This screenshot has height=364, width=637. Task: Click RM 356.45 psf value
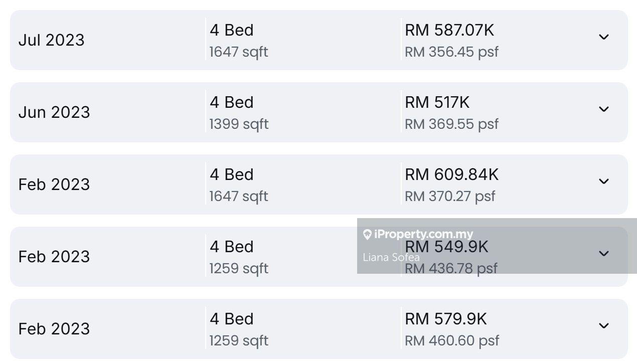coord(451,52)
